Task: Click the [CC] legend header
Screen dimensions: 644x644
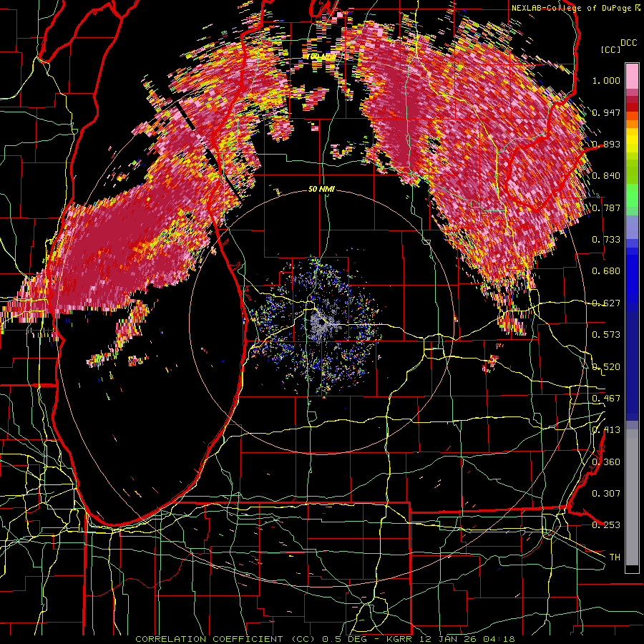Action: [x=610, y=49]
